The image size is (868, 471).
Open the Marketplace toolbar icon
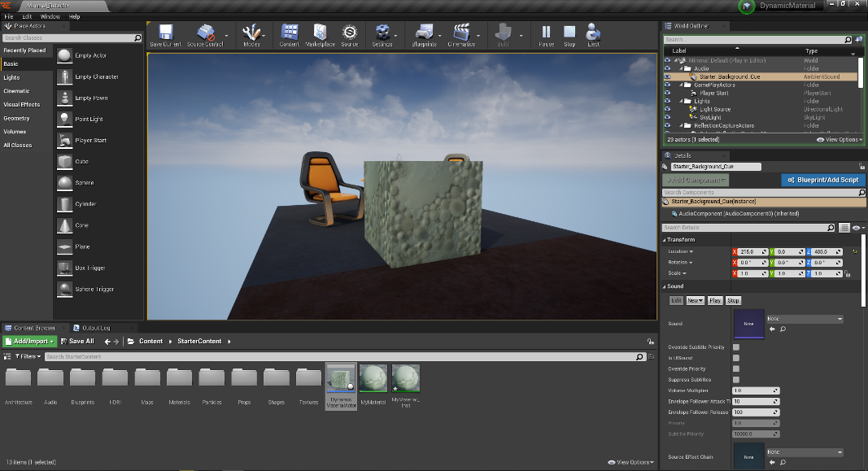320,34
